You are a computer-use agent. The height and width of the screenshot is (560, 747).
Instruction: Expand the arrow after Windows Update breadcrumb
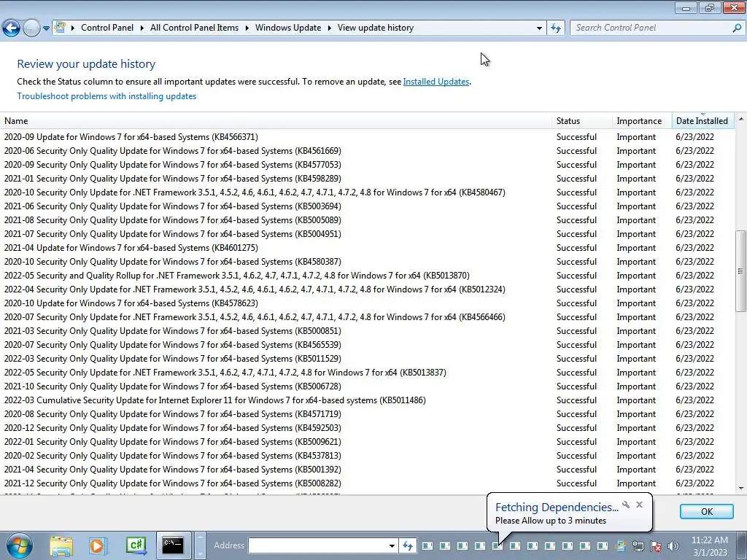tap(329, 28)
